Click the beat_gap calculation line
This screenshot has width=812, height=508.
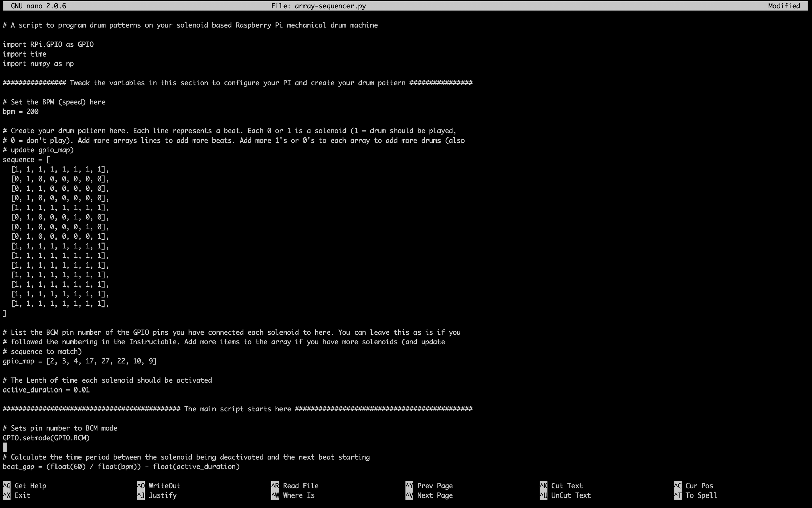pos(121,467)
